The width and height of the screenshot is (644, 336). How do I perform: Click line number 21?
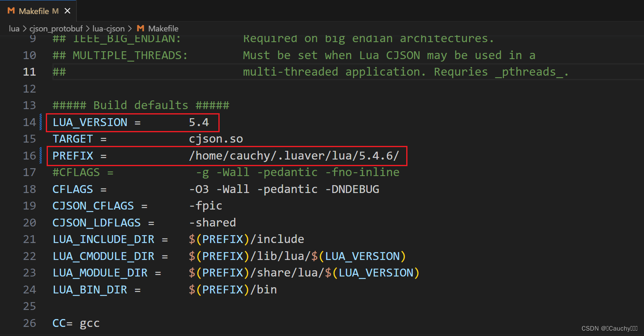pyautogui.click(x=29, y=239)
